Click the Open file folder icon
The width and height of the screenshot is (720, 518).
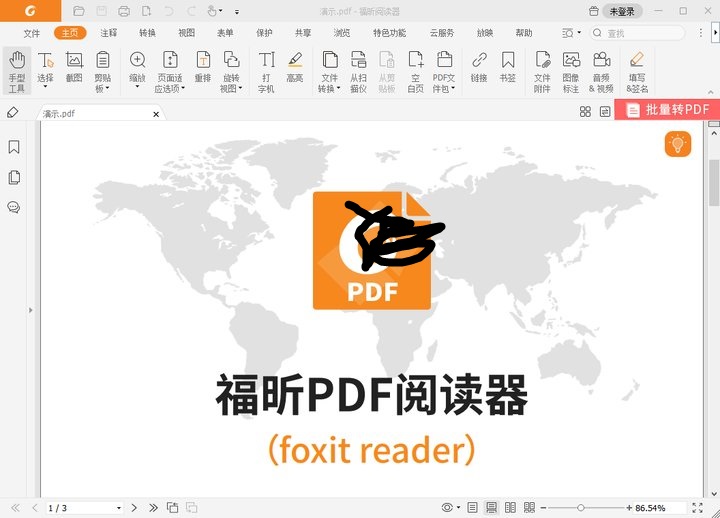(79, 11)
